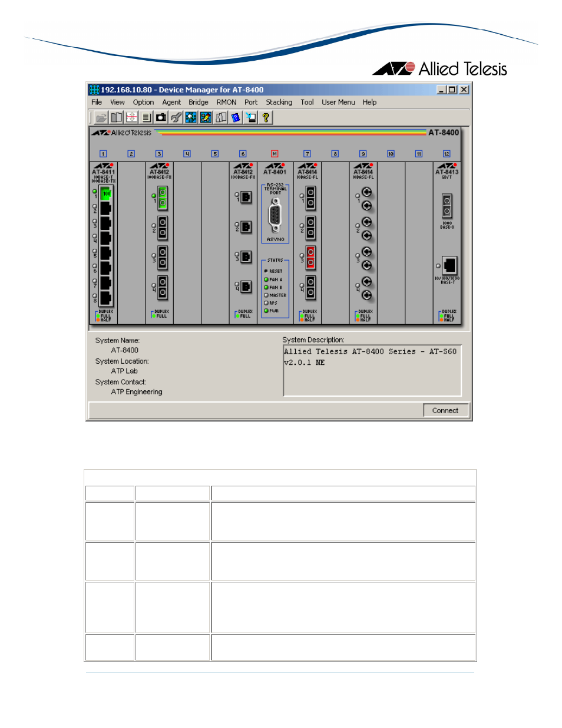Select port 5 on AT-8411 module
562x728 pixels.
(106, 253)
